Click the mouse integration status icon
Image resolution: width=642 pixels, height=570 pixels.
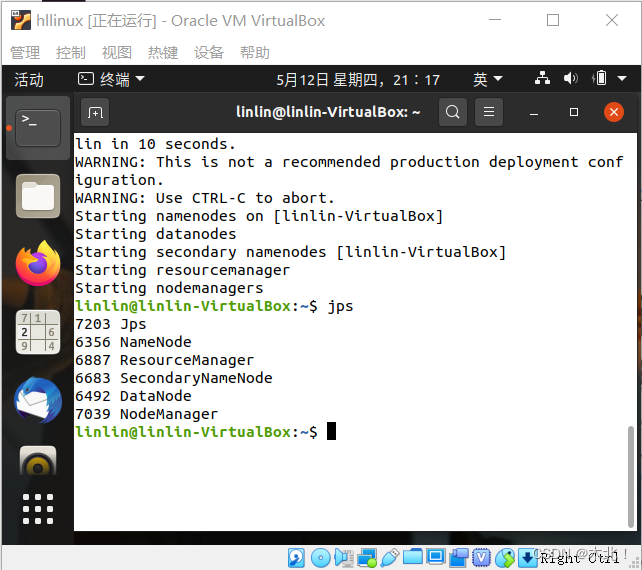[505, 558]
